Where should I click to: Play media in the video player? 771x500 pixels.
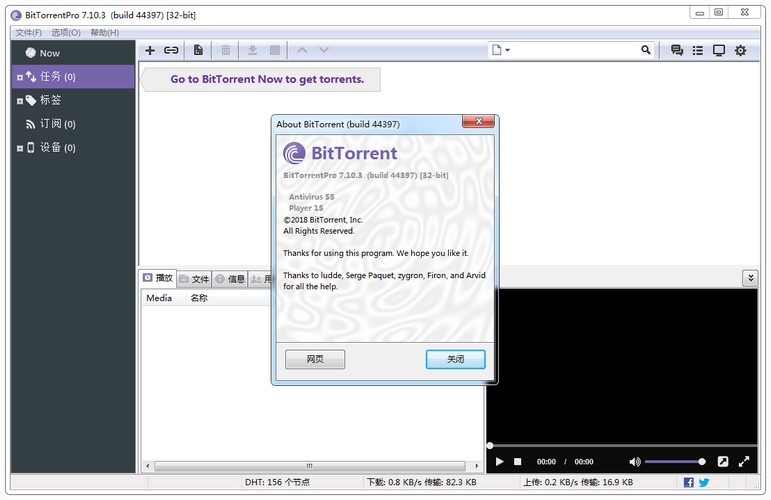[500, 462]
